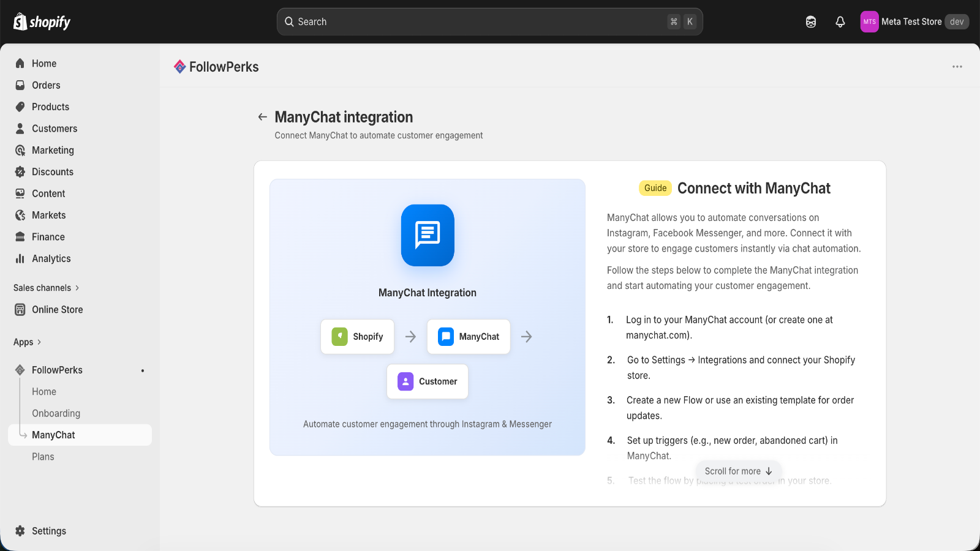980x551 pixels.
Task: Navigate to Orders in the sidebar
Action: (x=46, y=85)
